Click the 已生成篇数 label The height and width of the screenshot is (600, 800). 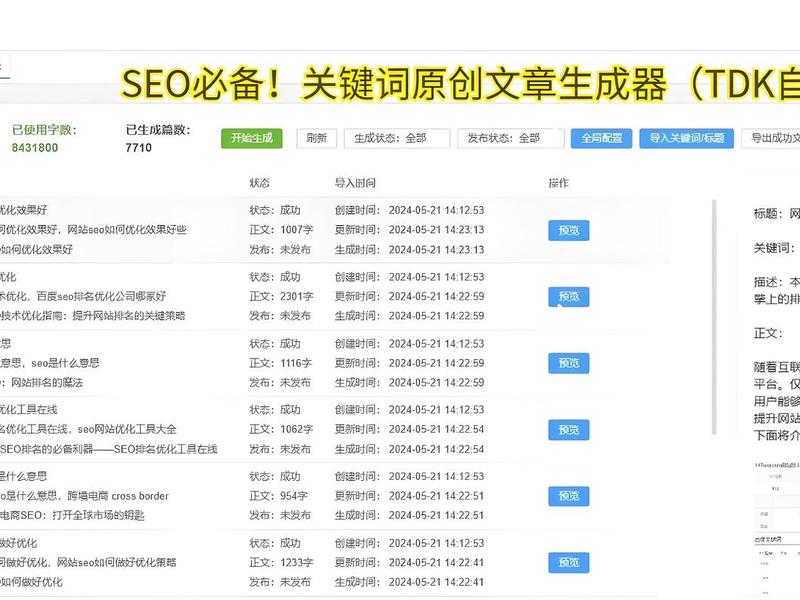[158, 130]
